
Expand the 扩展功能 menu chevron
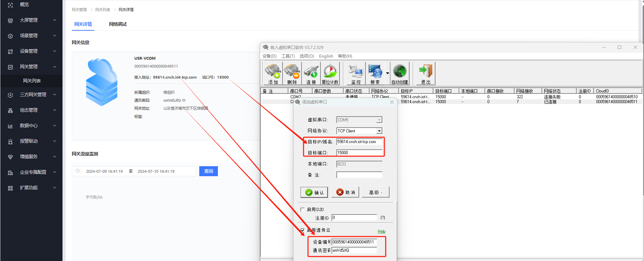click(55, 188)
